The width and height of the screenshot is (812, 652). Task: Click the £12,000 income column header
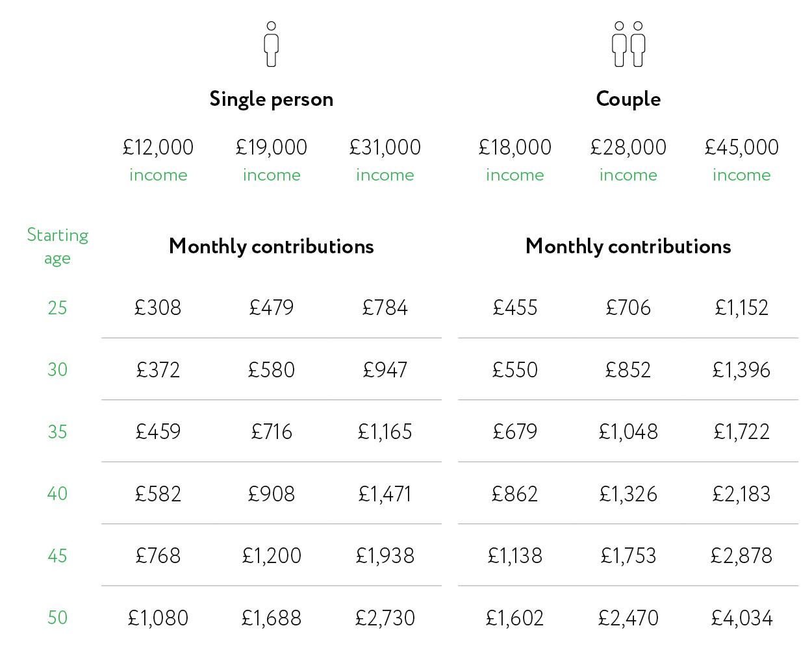click(x=158, y=159)
